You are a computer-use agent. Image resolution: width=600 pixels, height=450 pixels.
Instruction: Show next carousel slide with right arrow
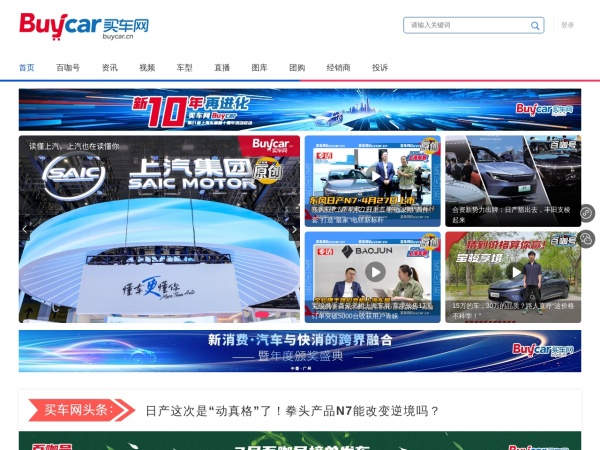tap(294, 230)
